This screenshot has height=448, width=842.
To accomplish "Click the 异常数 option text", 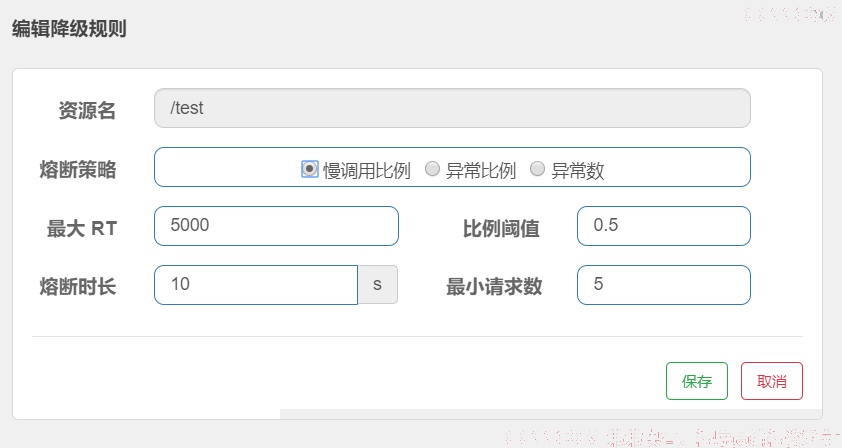I will 578,171.
